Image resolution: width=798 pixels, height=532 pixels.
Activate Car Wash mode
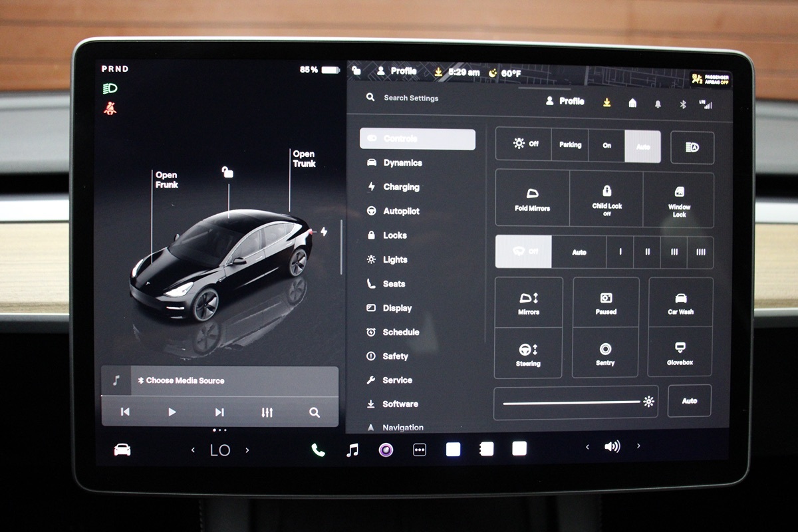[x=680, y=303]
